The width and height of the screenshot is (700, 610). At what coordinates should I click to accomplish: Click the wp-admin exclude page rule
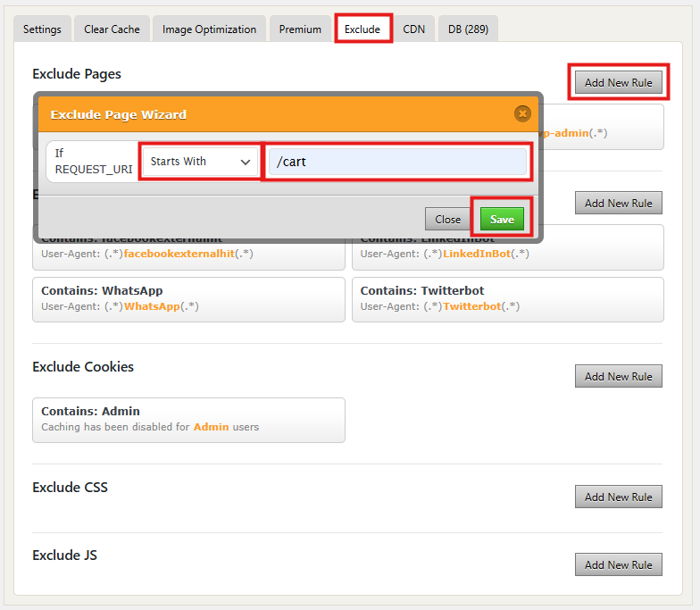click(603, 128)
